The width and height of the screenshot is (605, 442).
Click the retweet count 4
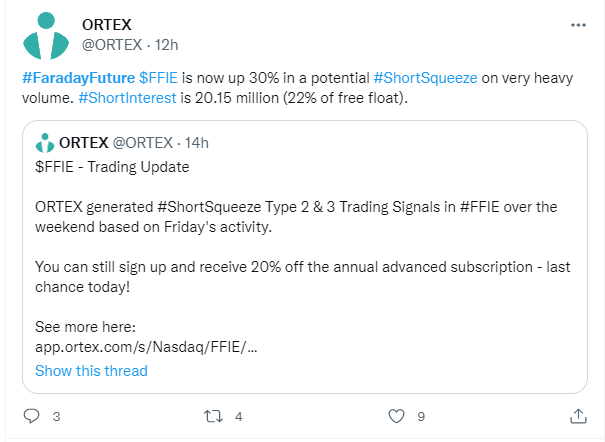(x=239, y=417)
